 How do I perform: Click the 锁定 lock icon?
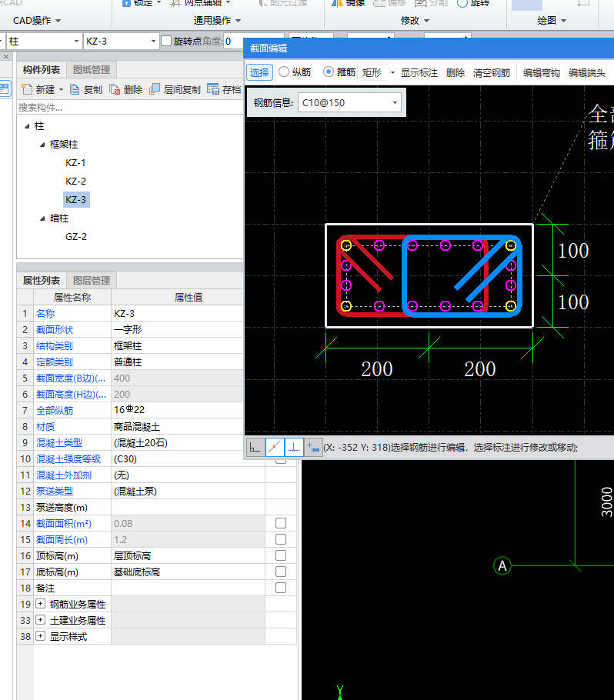[x=127, y=2]
